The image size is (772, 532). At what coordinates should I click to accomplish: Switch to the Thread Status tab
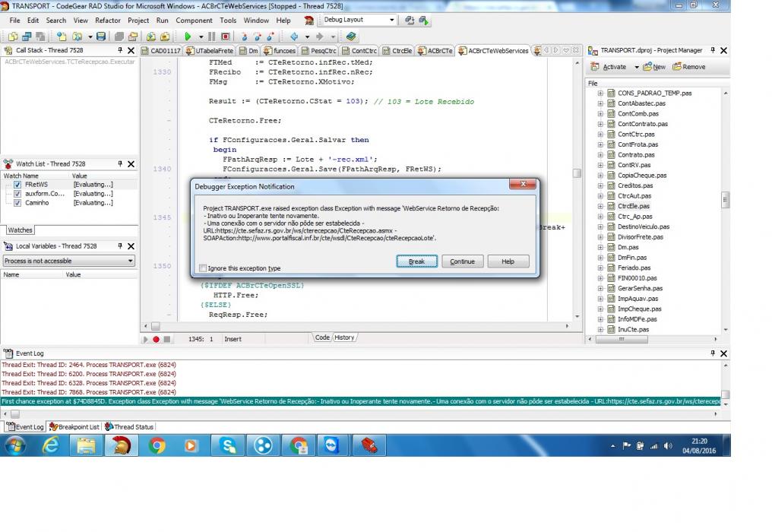click(x=129, y=427)
